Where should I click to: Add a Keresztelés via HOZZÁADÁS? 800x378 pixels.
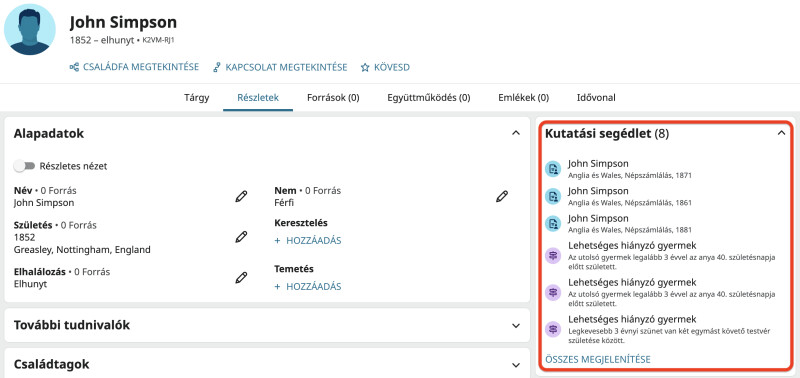click(308, 241)
